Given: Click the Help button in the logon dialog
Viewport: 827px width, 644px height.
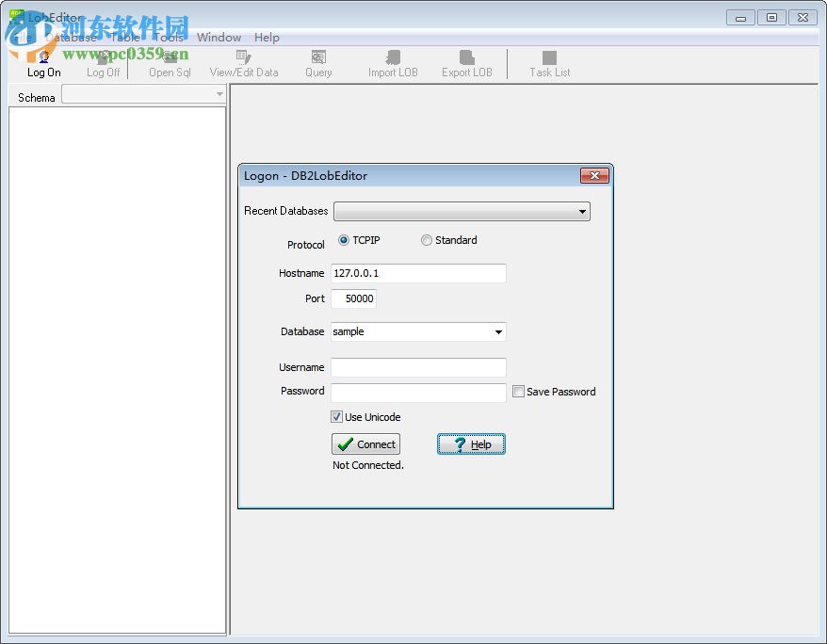Looking at the screenshot, I should pos(471,443).
